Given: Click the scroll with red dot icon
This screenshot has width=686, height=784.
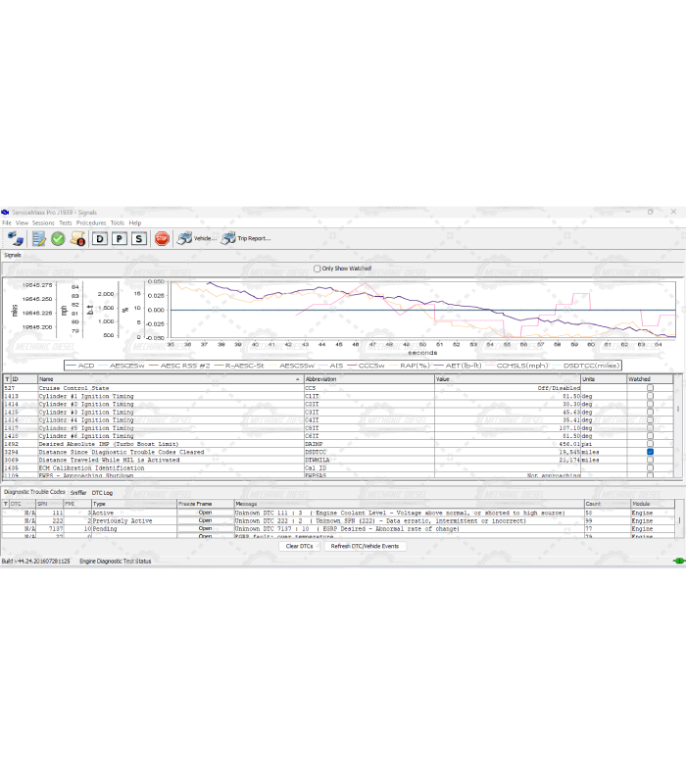Looking at the screenshot, I should [x=78, y=238].
